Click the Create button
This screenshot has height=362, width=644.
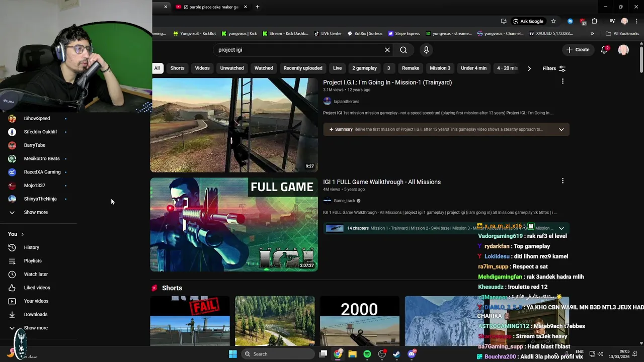(578, 50)
